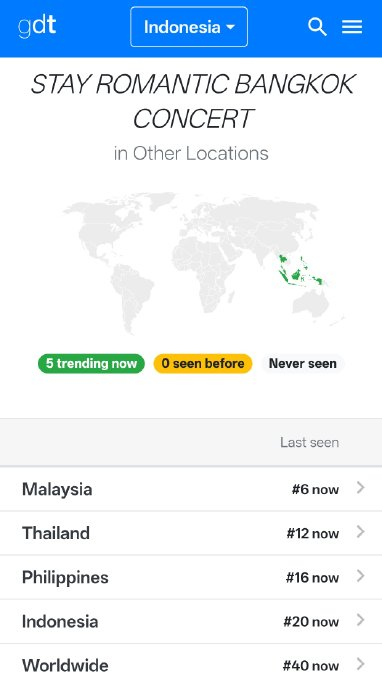Click the chevron arrow beside Philippines

361,576
